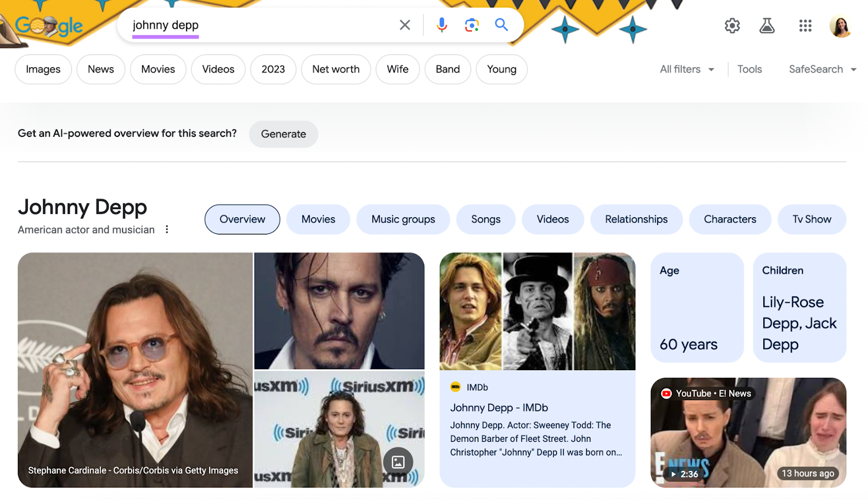Clear the search query with the X

404,24
